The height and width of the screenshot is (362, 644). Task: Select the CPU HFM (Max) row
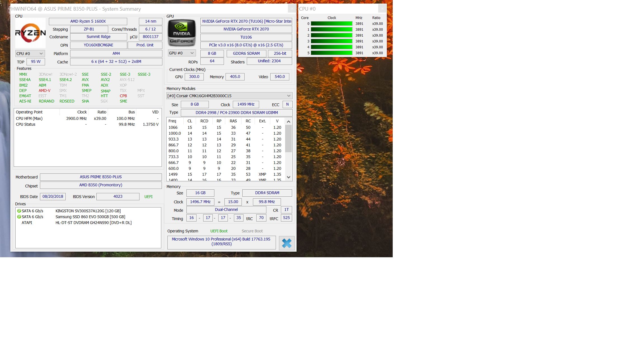pos(29,118)
